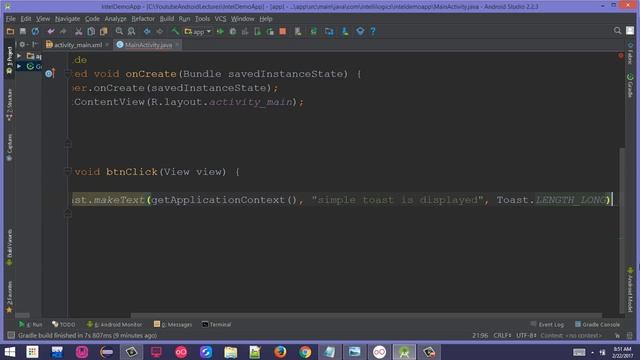This screenshot has width=640, height=360.
Task: Open the Windows Start button
Action: pyautogui.click(x=9, y=351)
